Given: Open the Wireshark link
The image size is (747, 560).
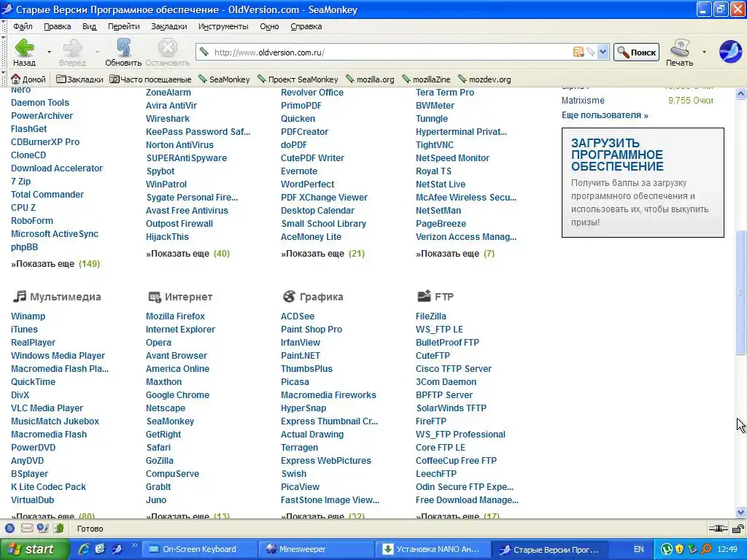Looking at the screenshot, I should coord(167,119).
